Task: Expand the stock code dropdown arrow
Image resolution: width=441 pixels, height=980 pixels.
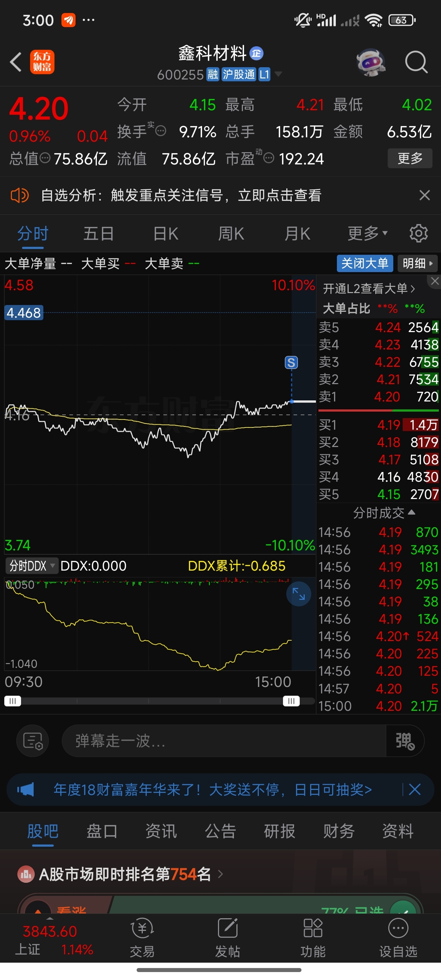Action: click(278, 74)
